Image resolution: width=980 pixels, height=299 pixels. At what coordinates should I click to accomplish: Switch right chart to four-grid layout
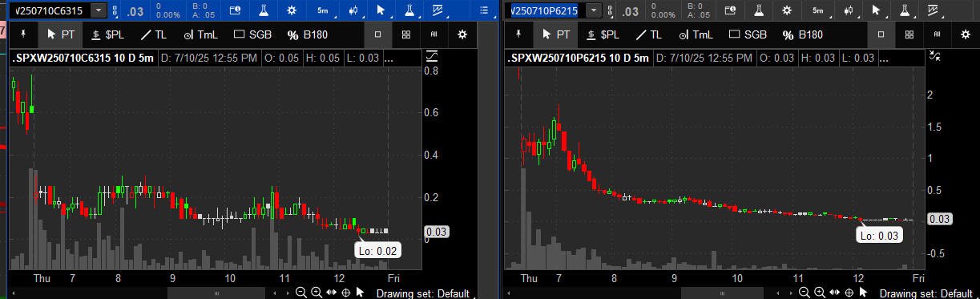(x=909, y=34)
